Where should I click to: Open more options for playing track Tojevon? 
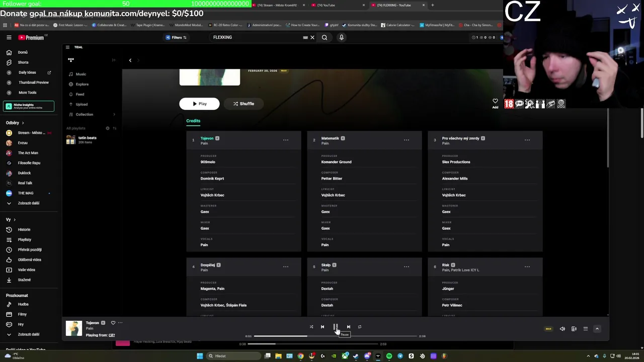(120, 323)
